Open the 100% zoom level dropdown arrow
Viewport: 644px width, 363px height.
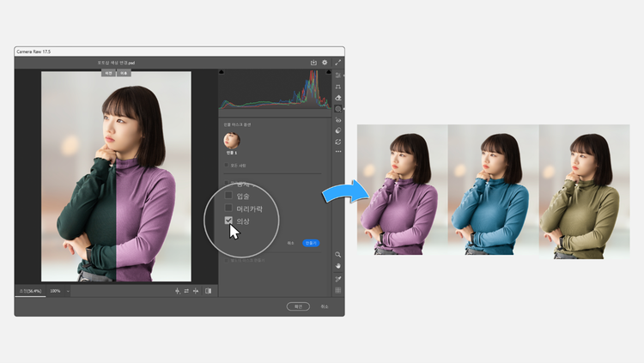[68, 291]
